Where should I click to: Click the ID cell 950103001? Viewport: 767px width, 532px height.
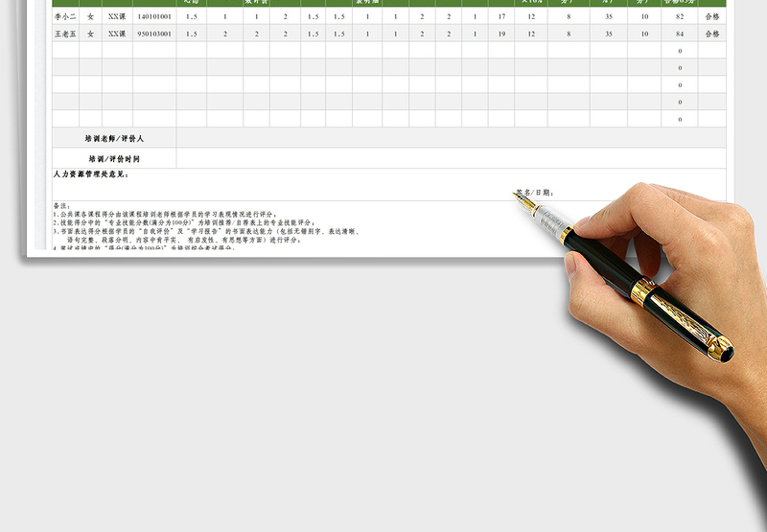tap(154, 34)
